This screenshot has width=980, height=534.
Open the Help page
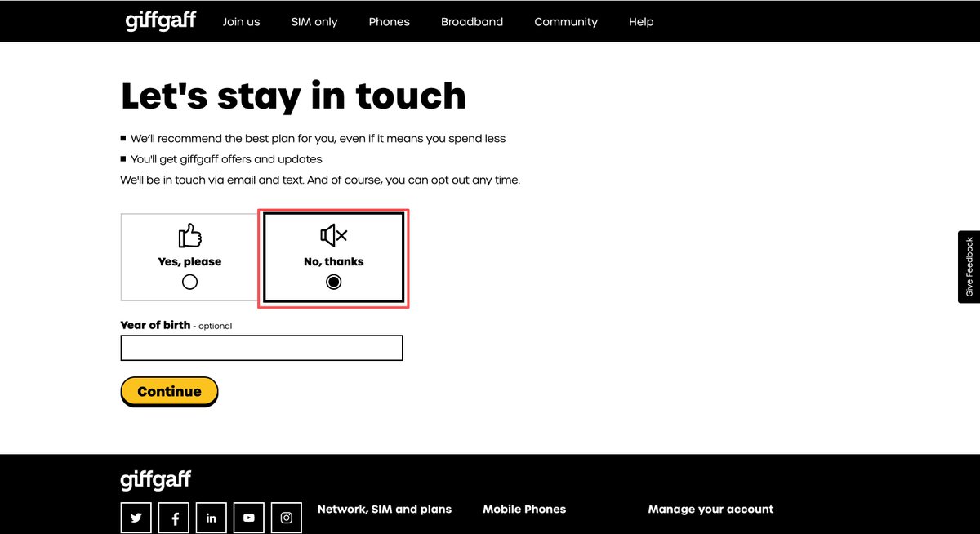(x=641, y=22)
